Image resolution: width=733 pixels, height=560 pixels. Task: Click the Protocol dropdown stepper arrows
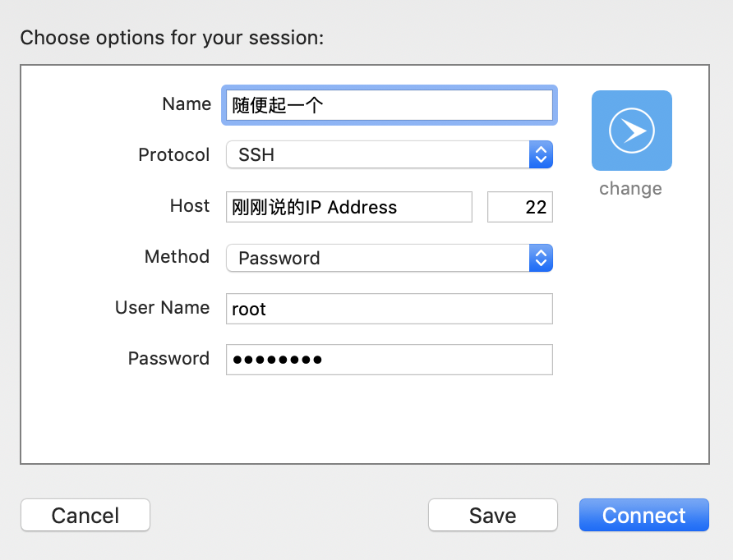541,154
